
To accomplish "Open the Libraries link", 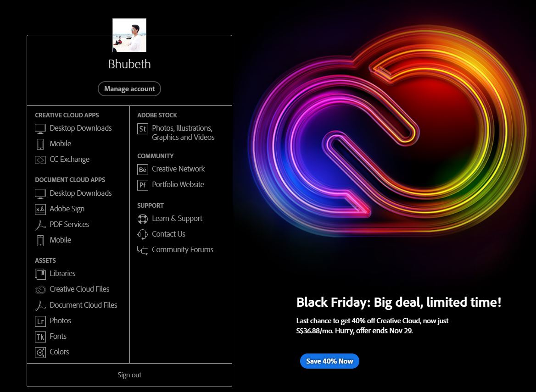I will pyautogui.click(x=62, y=274).
